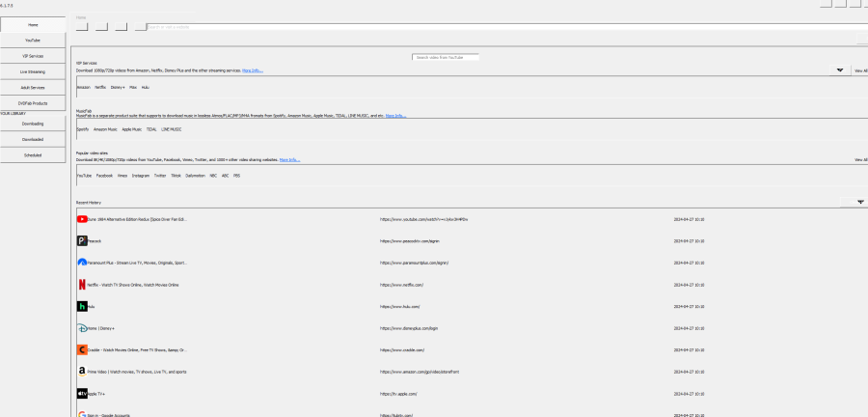
Task: Choose Dailymotion under Popular video sites
Action: [x=196, y=175]
